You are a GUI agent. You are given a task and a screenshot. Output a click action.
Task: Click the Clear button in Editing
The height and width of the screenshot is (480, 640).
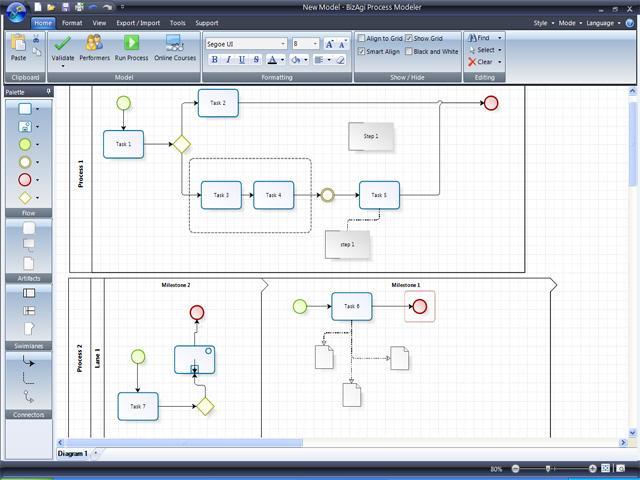pyautogui.click(x=480, y=62)
